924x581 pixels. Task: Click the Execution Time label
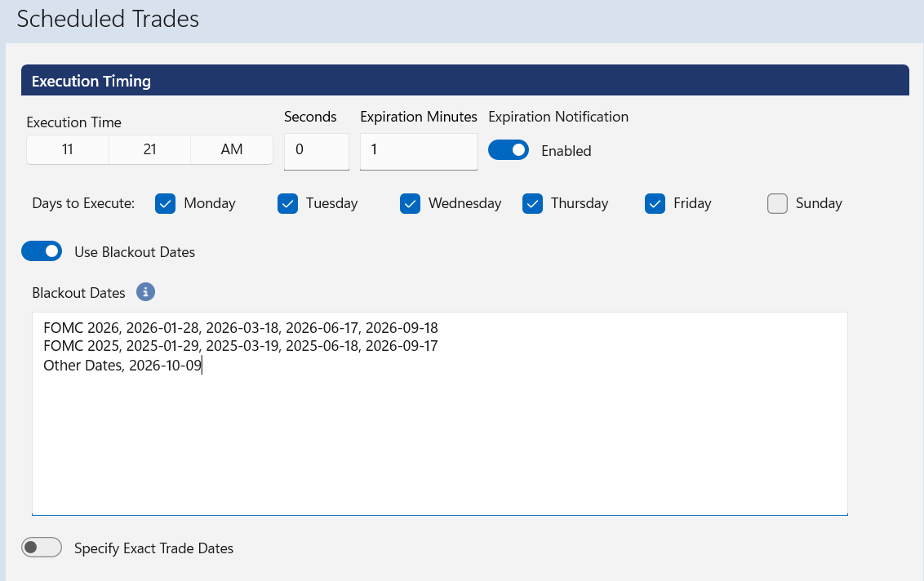pyautogui.click(x=73, y=122)
